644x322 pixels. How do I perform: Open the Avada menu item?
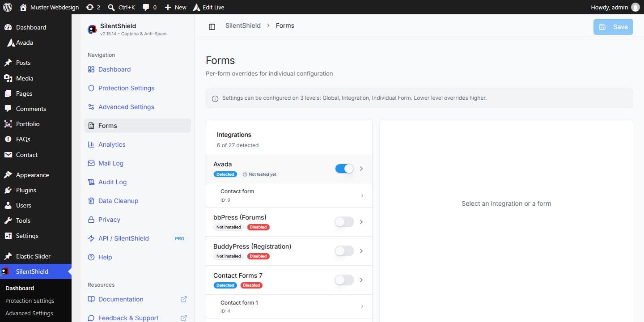[x=36, y=42]
